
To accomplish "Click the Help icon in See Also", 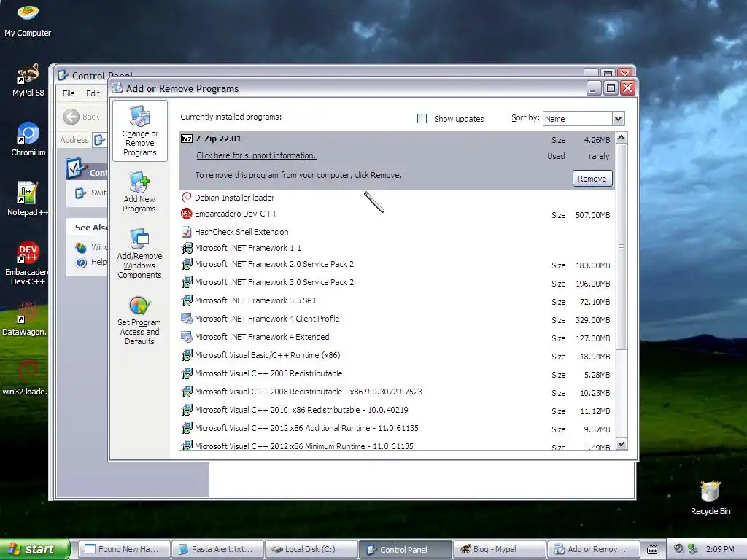I will pyautogui.click(x=82, y=262).
